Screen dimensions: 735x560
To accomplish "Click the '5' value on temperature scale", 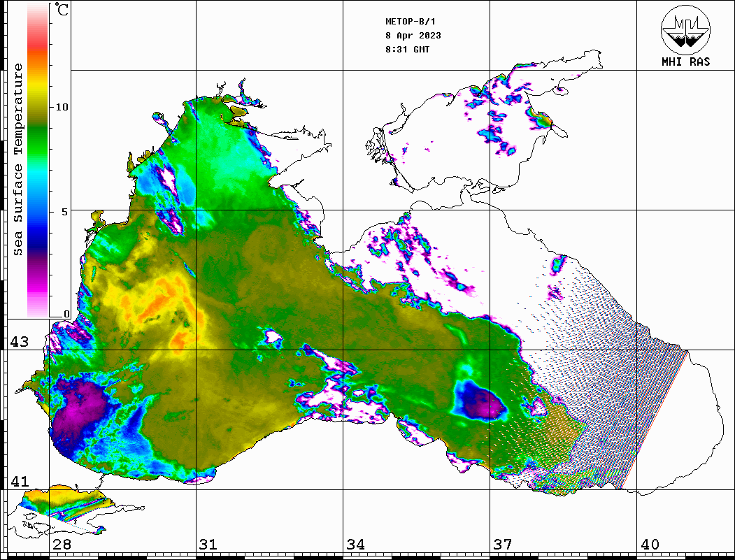I will pyautogui.click(x=65, y=212).
